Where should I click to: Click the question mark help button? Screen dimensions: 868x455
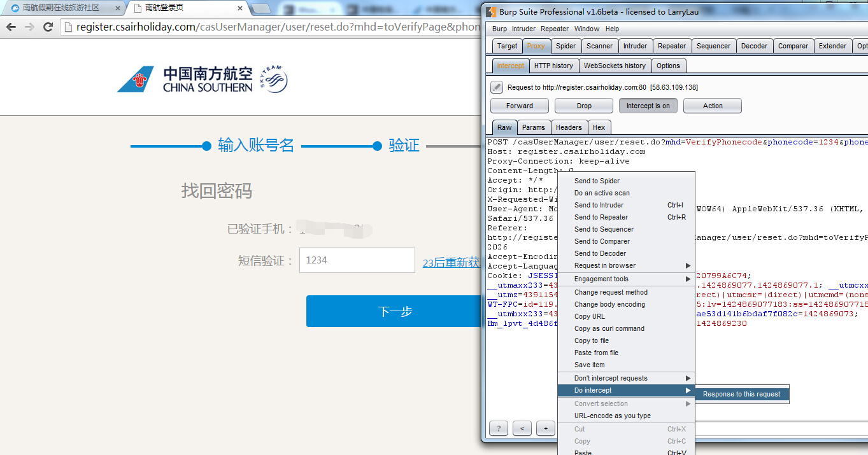498,428
